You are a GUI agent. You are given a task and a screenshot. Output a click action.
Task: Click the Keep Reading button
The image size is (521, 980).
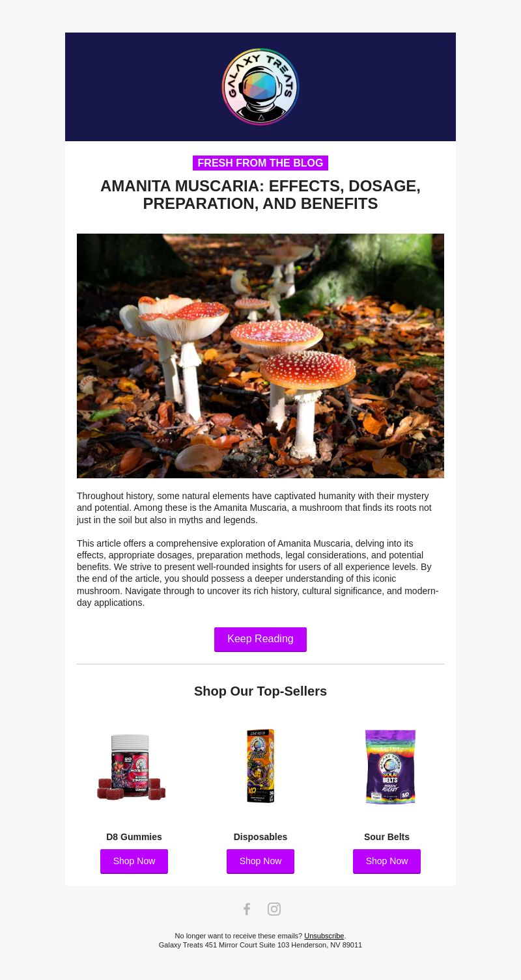(260, 639)
